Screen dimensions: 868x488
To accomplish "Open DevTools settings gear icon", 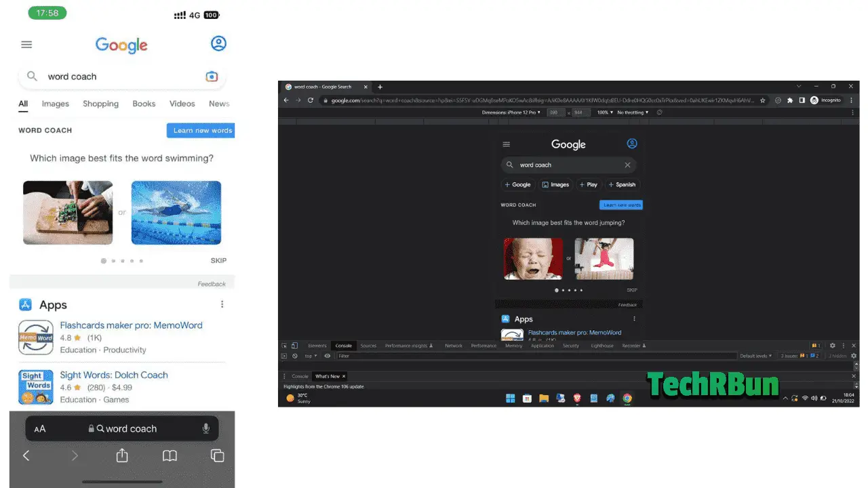I will (x=833, y=346).
